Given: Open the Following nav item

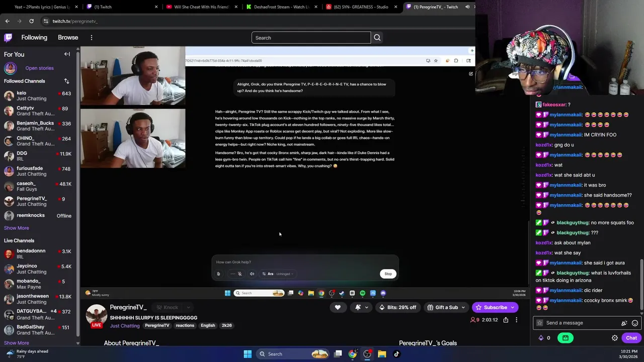Looking at the screenshot, I should click(x=34, y=38).
